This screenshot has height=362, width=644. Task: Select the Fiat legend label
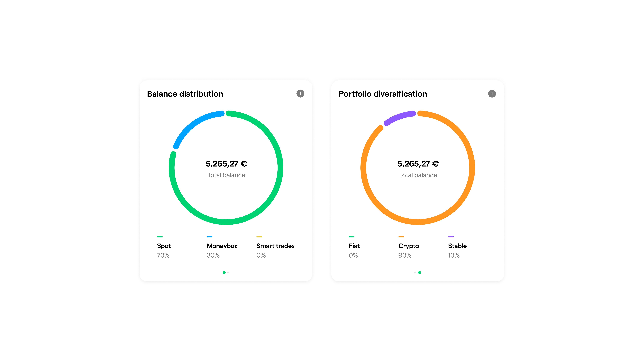[x=354, y=246]
